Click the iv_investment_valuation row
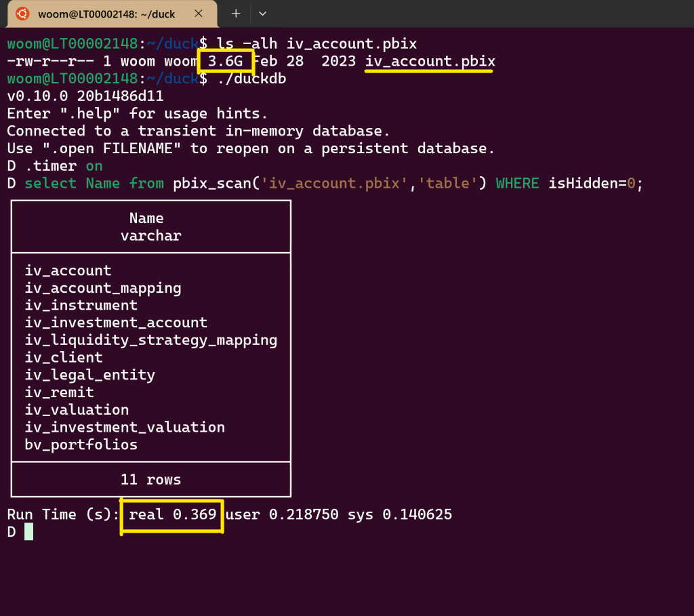 125,428
